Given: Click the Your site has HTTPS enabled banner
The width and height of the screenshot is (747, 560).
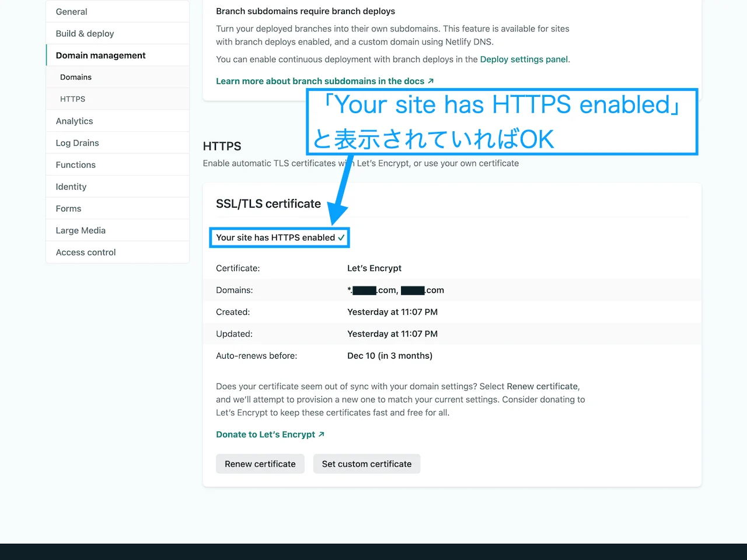Looking at the screenshot, I should (279, 237).
